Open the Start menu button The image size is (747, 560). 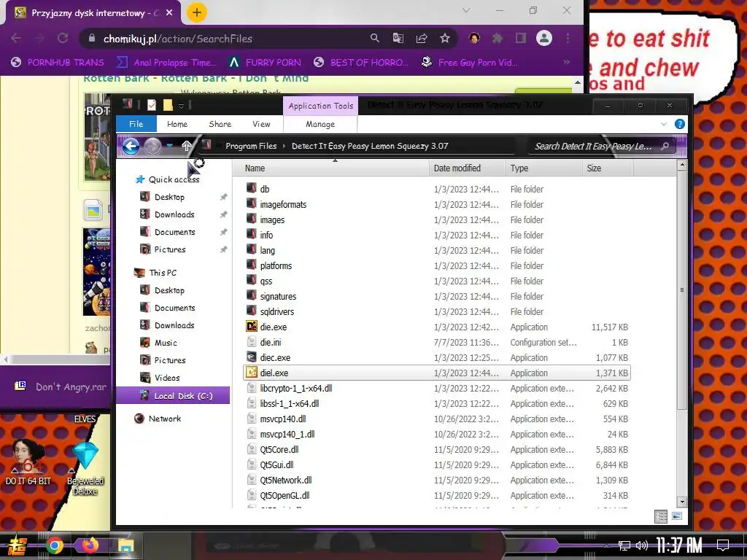pyautogui.click(x=18, y=545)
